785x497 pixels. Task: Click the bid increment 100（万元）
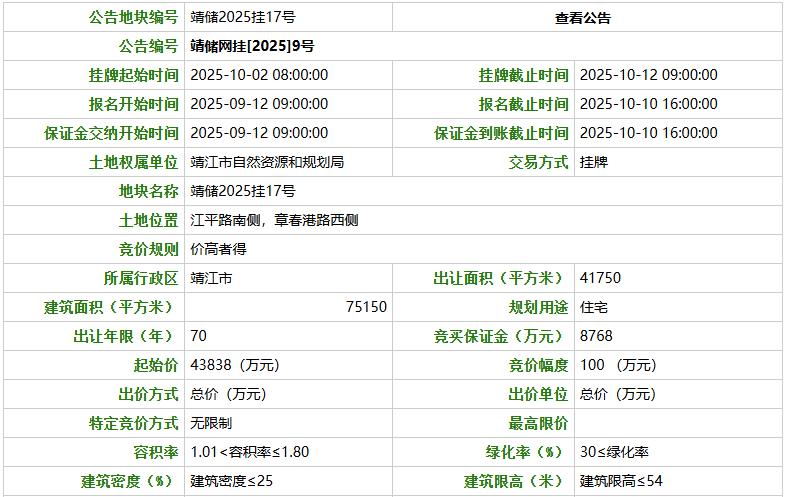[x=618, y=365]
